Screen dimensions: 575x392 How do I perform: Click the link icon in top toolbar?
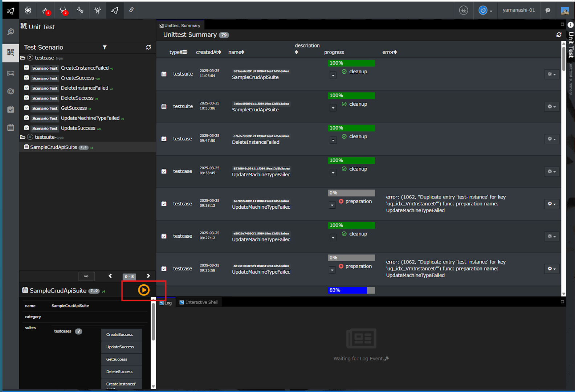(131, 10)
